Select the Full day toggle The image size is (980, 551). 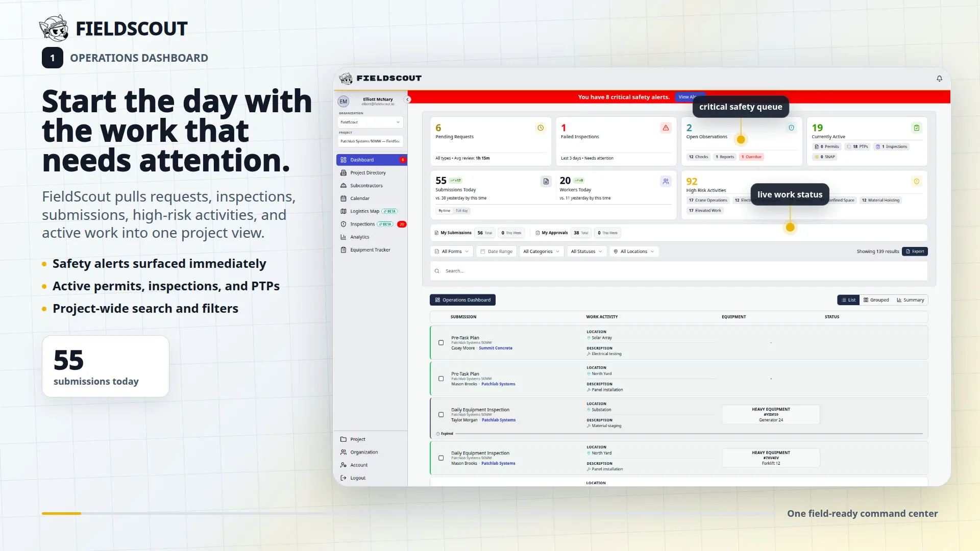(x=461, y=211)
